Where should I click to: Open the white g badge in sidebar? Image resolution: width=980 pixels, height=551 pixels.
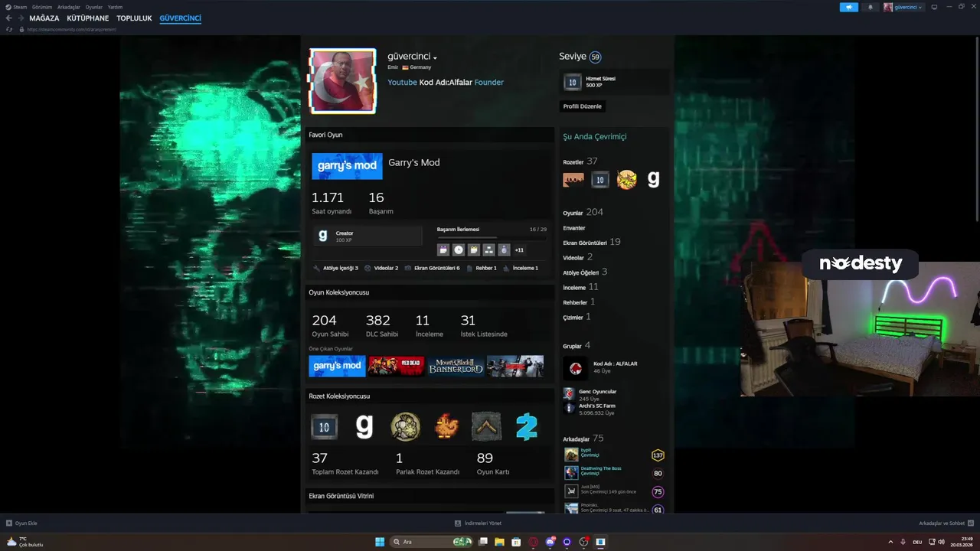[x=653, y=180]
